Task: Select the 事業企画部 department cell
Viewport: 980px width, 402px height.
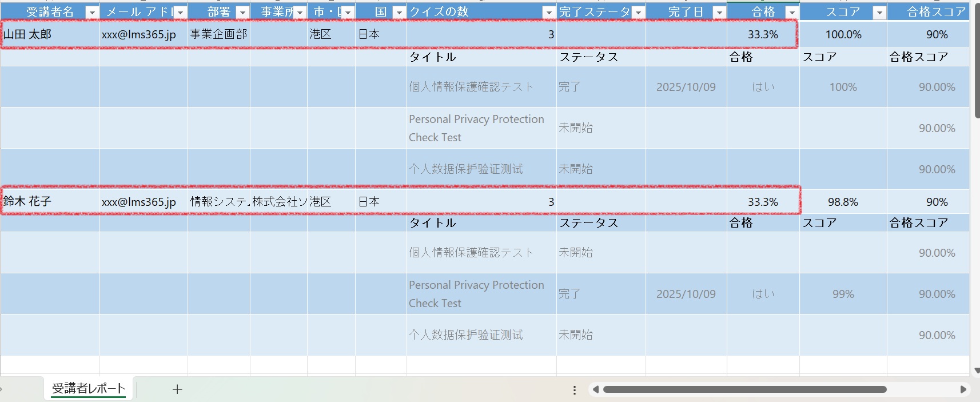Action: point(219,34)
